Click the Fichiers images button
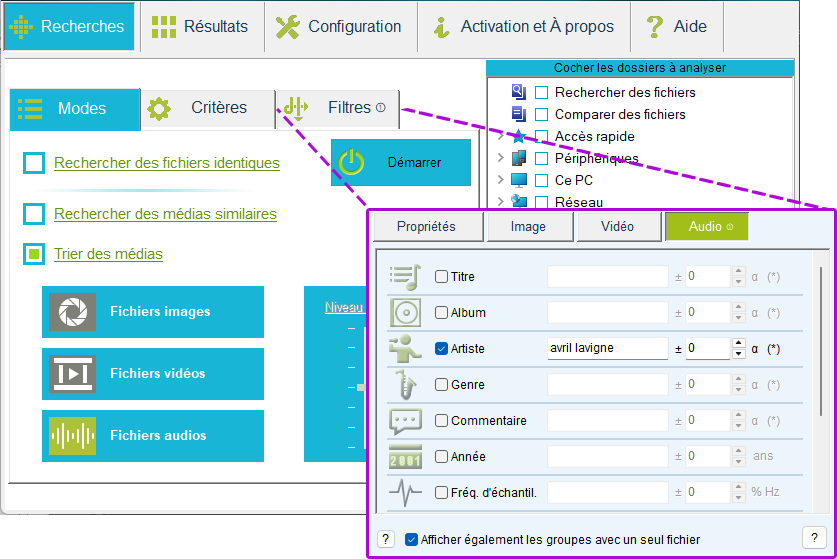 pyautogui.click(x=153, y=312)
